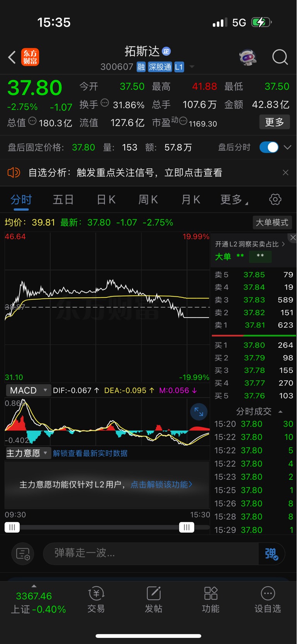Screen dimensions: 297x644
Task: Expand the chevron beside 盘后分时 switch
Action: point(287,147)
